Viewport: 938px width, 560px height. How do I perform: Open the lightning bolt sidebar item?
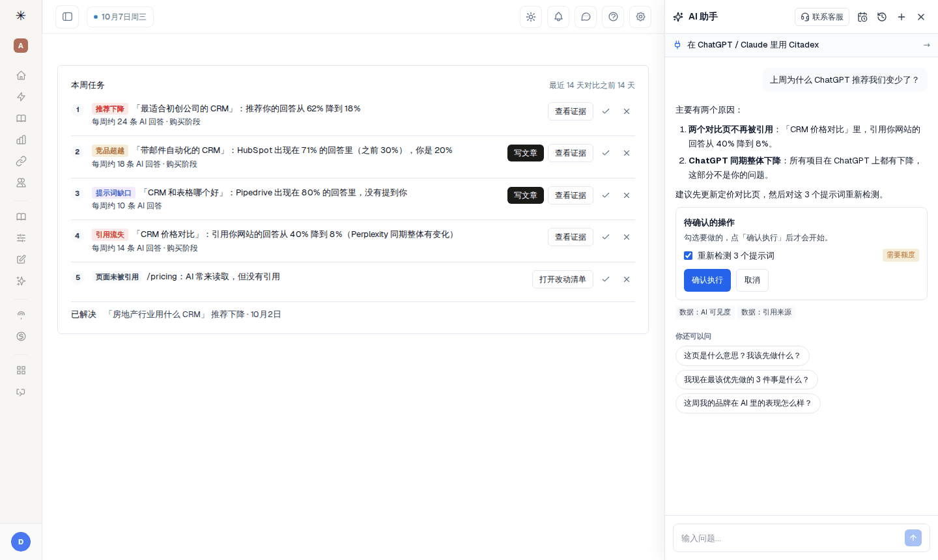tap(21, 97)
